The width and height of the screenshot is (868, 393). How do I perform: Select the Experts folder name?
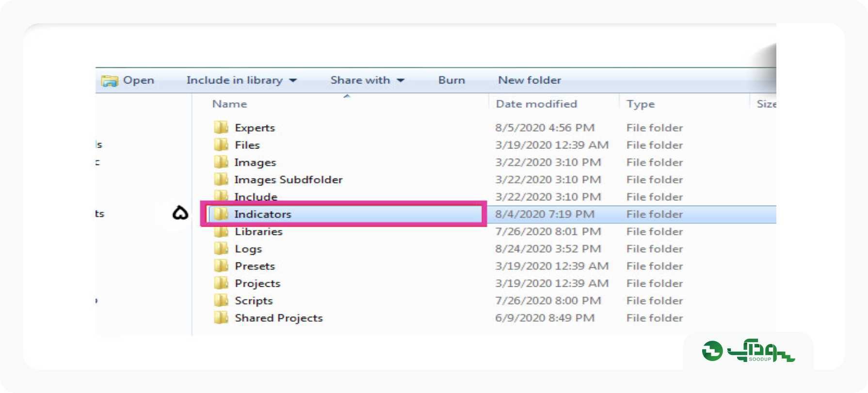pyautogui.click(x=255, y=128)
